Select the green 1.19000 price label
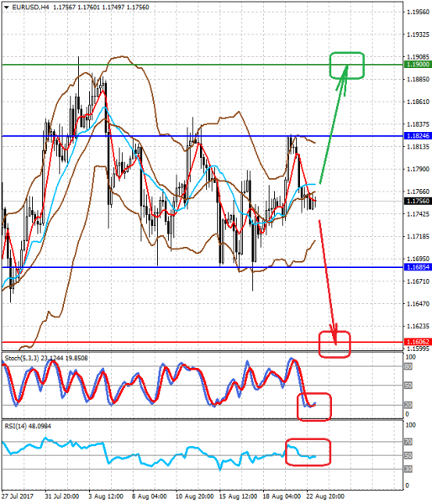 coord(418,65)
